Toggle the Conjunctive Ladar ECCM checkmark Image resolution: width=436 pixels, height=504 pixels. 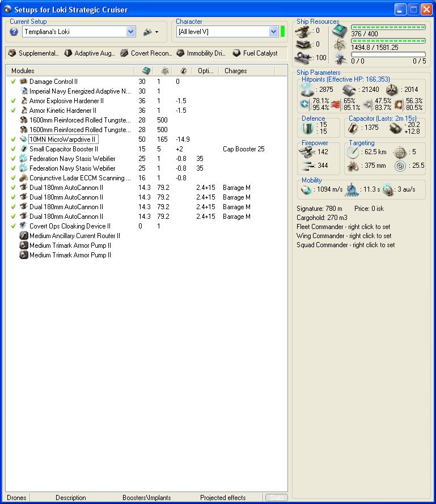[13, 178]
